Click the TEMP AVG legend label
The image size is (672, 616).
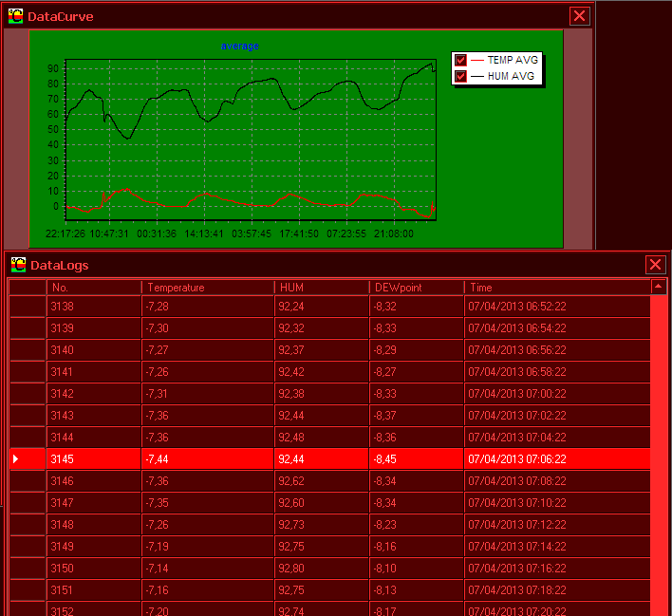tap(513, 60)
